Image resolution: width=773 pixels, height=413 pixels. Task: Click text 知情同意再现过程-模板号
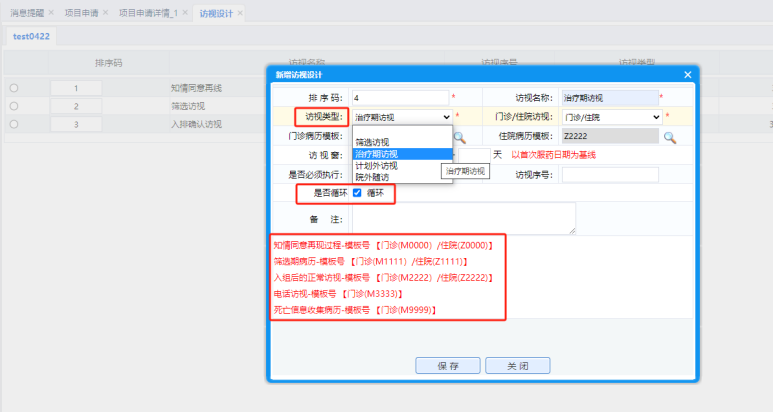[321, 245]
